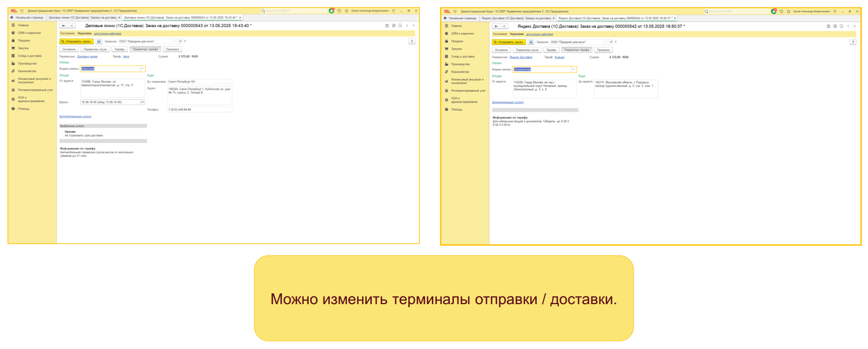Viewport: 868px width, 349px height.
Task: Expand payment form dropdown showing Наличная
Action: coord(143,69)
